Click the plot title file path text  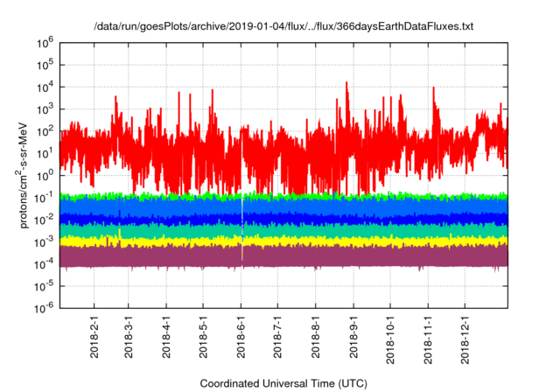point(283,26)
